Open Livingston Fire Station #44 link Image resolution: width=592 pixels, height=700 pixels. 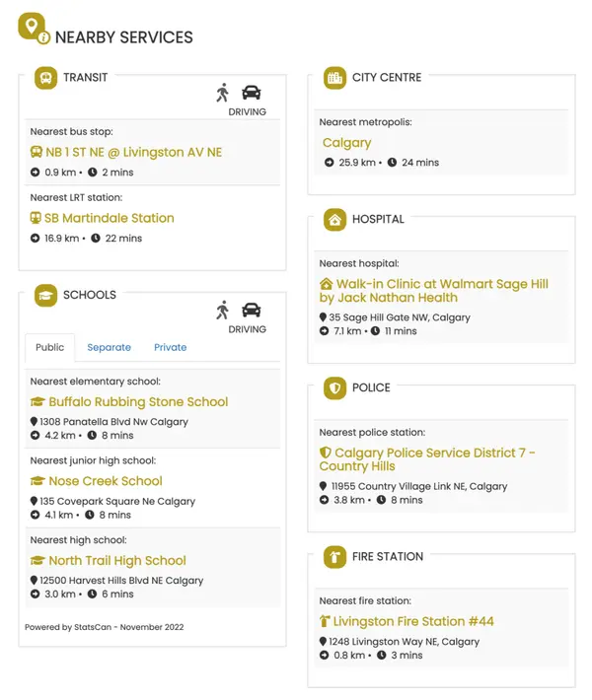pyautogui.click(x=412, y=621)
